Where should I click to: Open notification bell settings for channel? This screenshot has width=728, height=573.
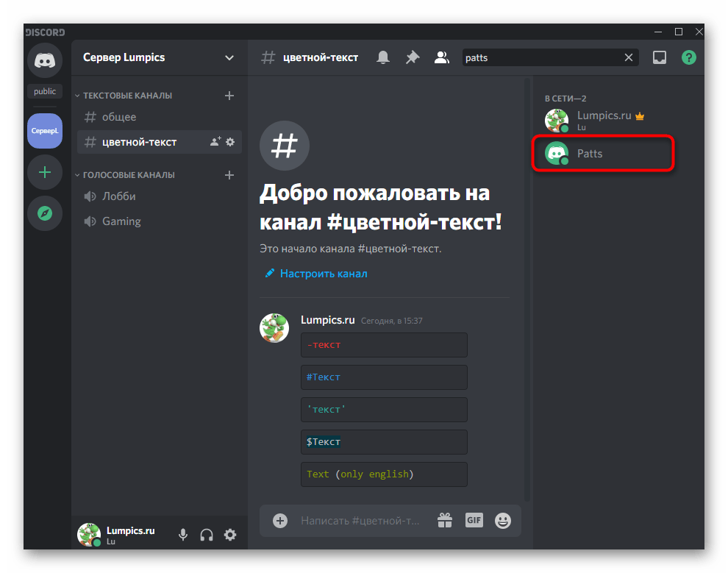click(x=383, y=57)
